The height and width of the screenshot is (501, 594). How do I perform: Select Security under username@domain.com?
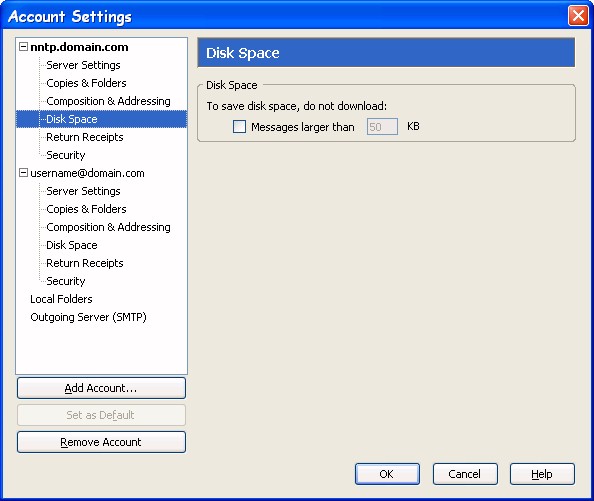click(66, 281)
